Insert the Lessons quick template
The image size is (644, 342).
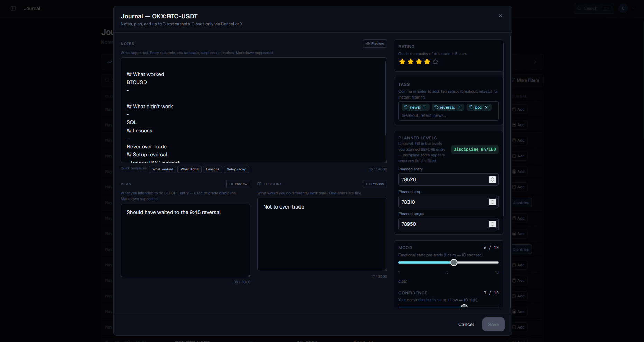coord(213,169)
